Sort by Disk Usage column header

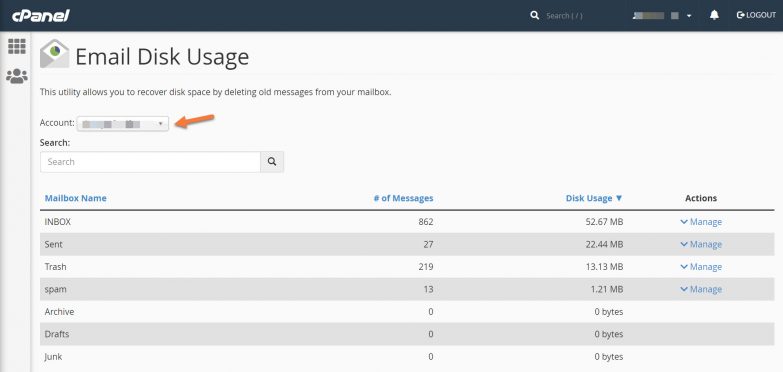click(594, 198)
